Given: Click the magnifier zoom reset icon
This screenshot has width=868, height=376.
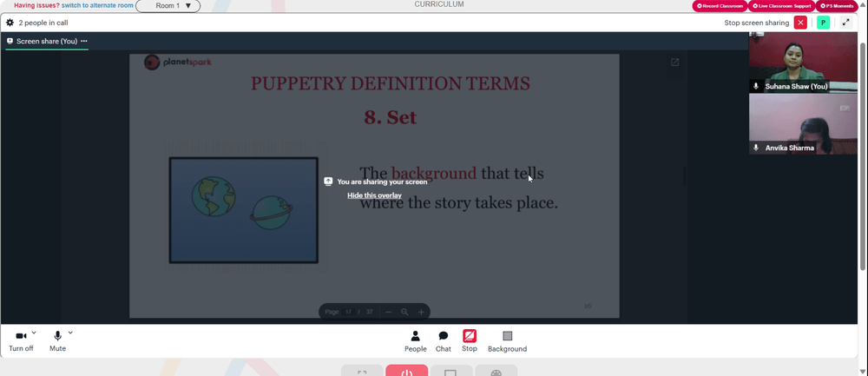Looking at the screenshot, I should point(404,313).
